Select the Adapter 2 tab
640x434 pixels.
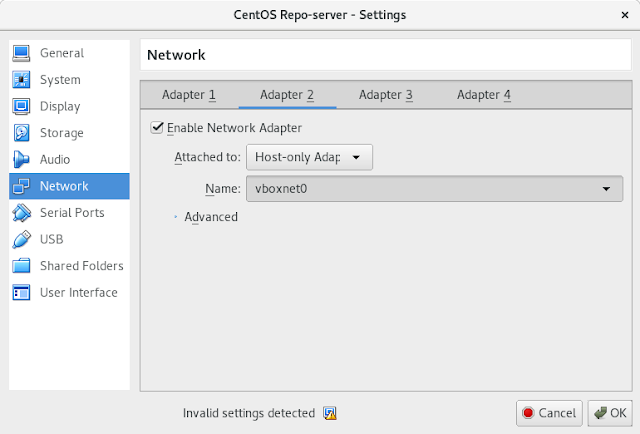(x=287, y=95)
